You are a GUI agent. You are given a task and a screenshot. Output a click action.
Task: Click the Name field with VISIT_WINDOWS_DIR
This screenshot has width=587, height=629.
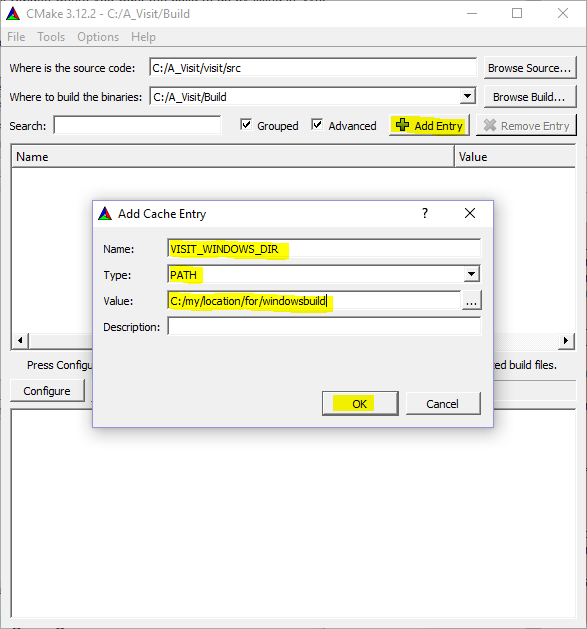pyautogui.click(x=324, y=249)
